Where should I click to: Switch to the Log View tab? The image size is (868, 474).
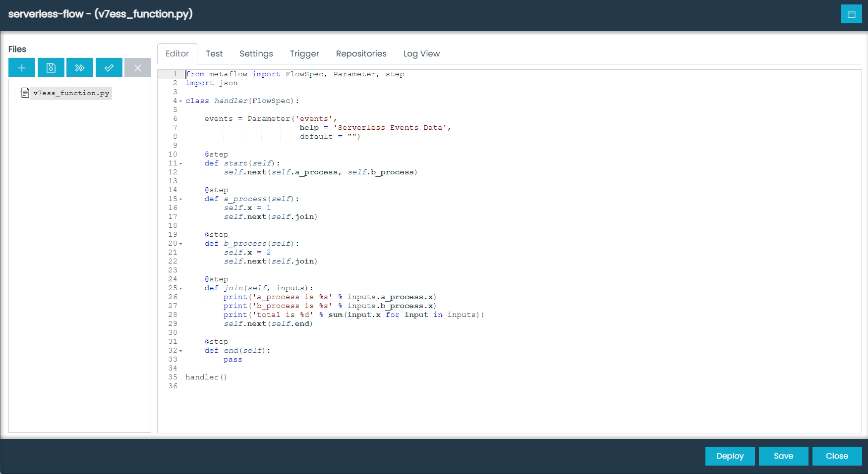coord(421,53)
